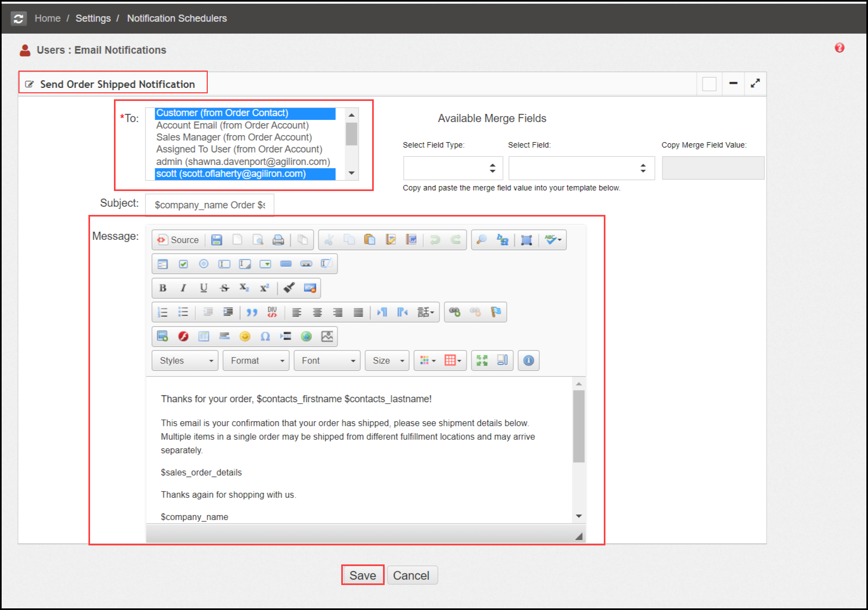Click the Smiley emoticon icon
The height and width of the screenshot is (610, 868).
245,336
